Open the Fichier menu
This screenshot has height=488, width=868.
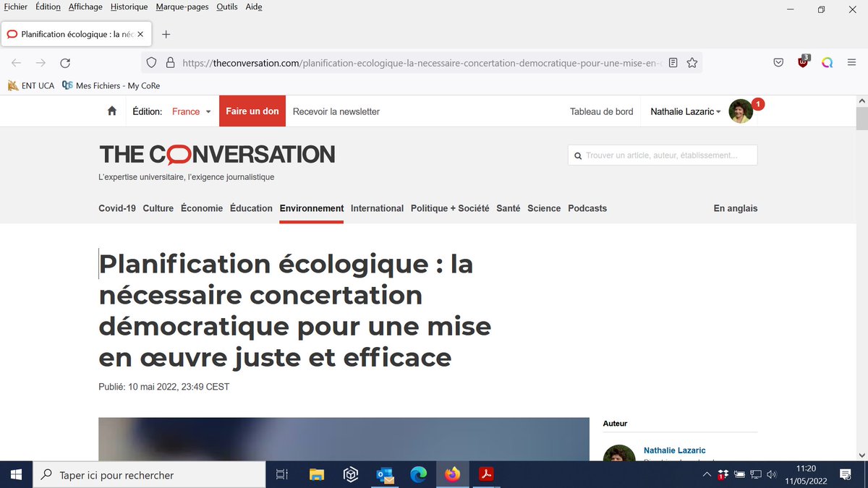tap(16, 7)
